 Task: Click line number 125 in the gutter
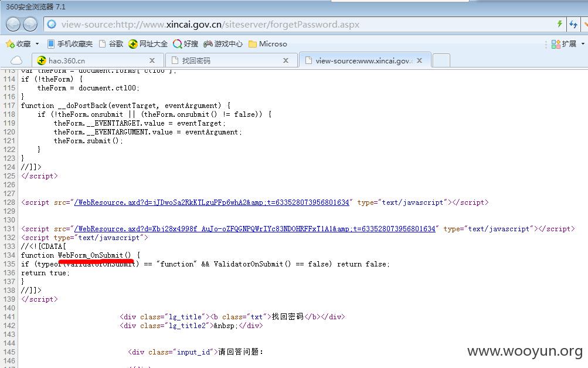pyautogui.click(x=9, y=176)
